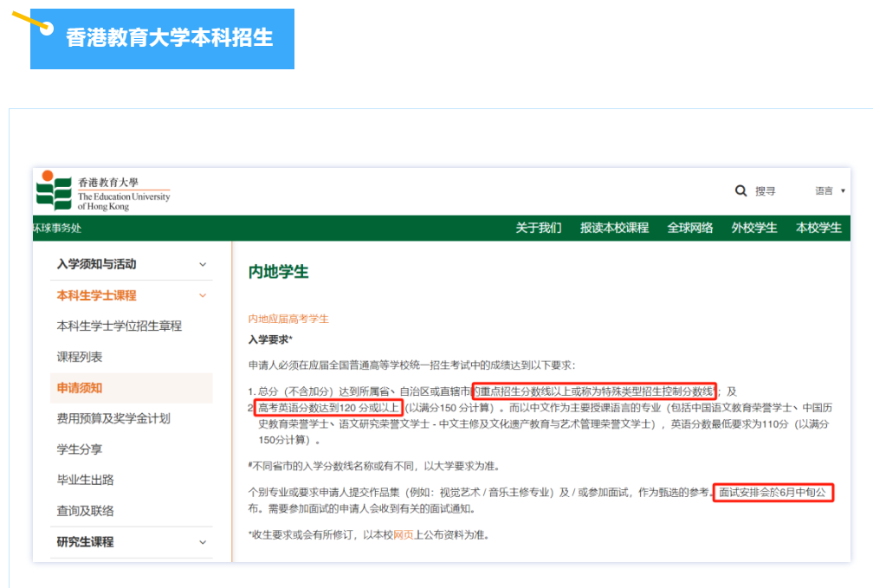873x588 pixels.
Task: Click the Education University of Hong Kong logo
Action: pos(102,192)
